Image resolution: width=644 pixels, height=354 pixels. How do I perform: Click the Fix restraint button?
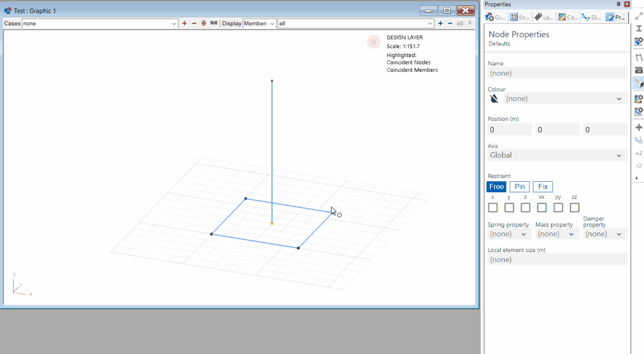coord(543,187)
